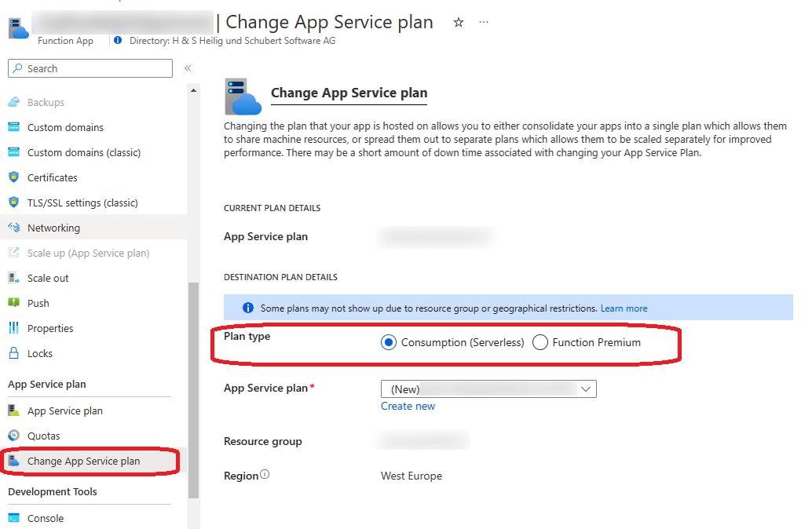Click the Resource group label
The image size is (812, 529).
click(x=262, y=442)
